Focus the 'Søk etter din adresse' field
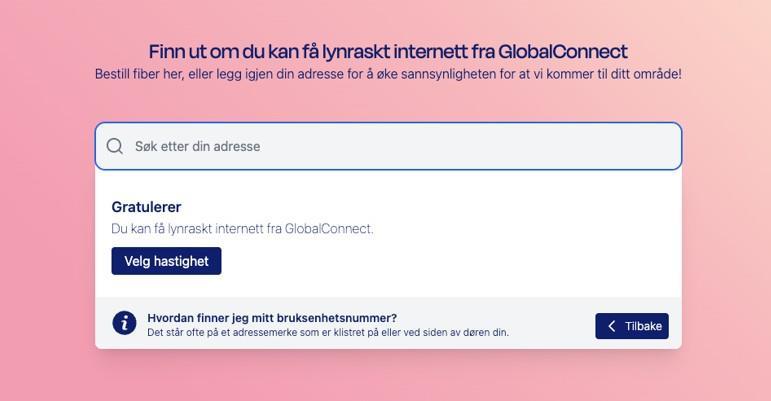The image size is (771, 401). (388, 146)
